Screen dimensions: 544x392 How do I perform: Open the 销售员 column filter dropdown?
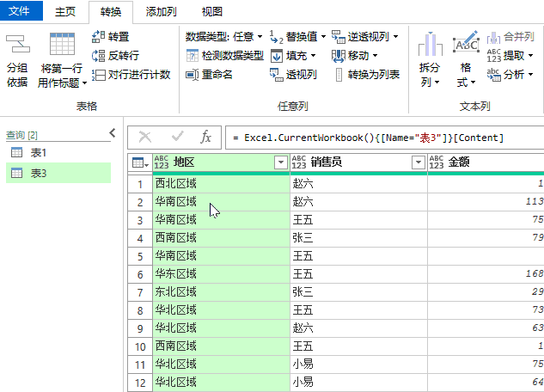(x=419, y=162)
